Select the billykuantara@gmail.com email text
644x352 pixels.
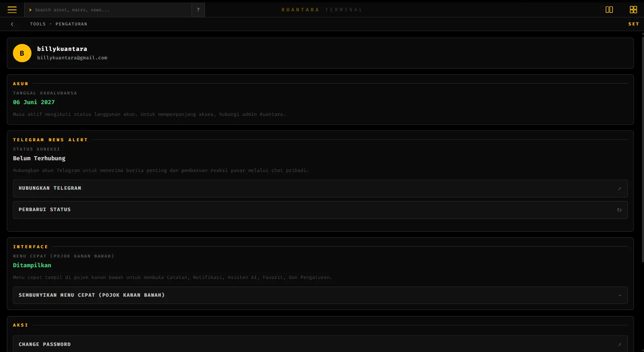[x=72, y=58]
